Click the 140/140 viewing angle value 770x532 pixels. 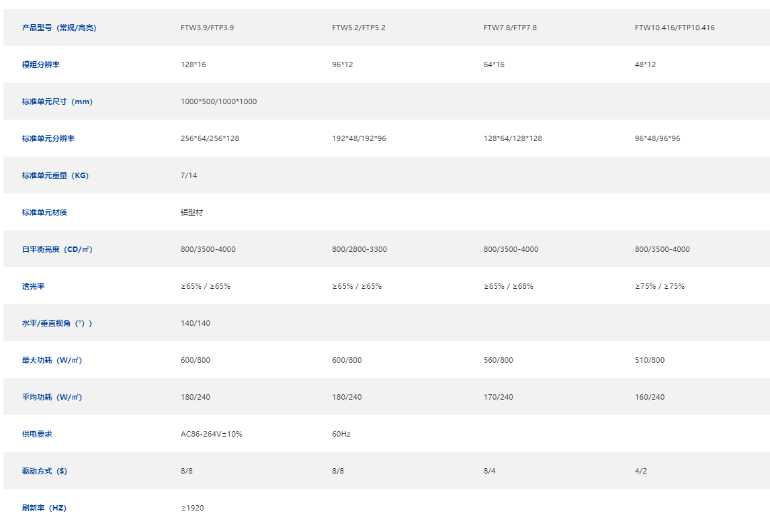pyautogui.click(x=196, y=323)
